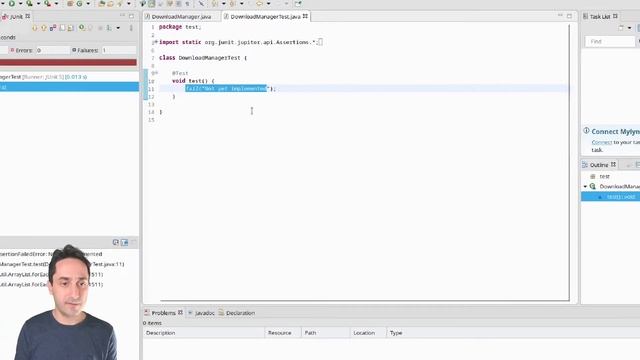Open the Next Annotation dropdown arrow

pyautogui.click(x=224, y=4)
